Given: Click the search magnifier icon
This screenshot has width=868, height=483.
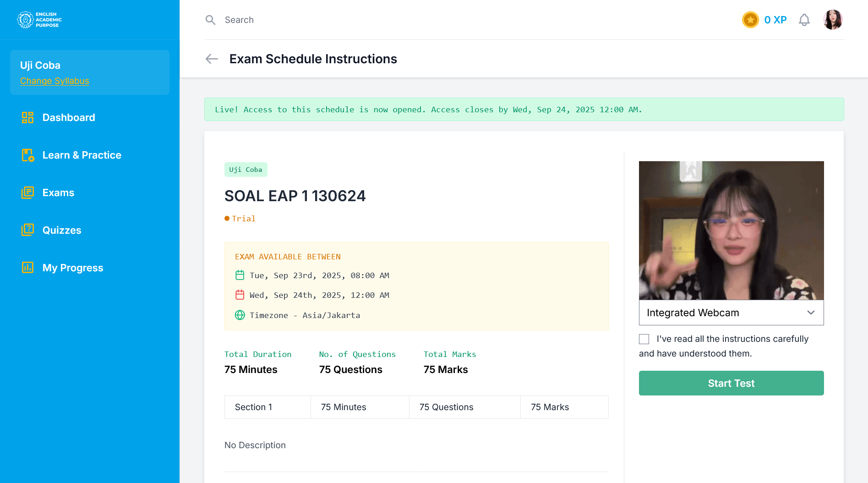Looking at the screenshot, I should tap(210, 20).
